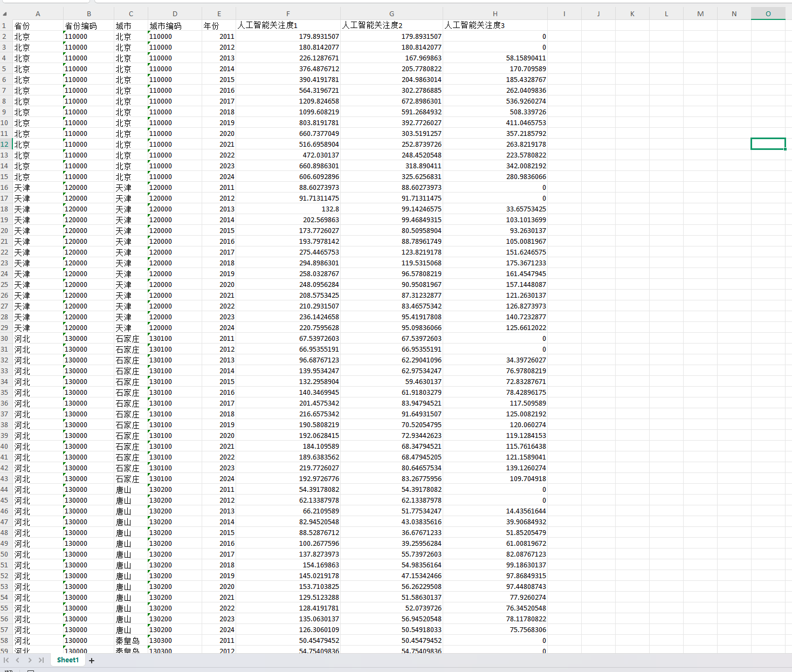Select column B header
The height and width of the screenshot is (672, 792).
tap(89, 14)
